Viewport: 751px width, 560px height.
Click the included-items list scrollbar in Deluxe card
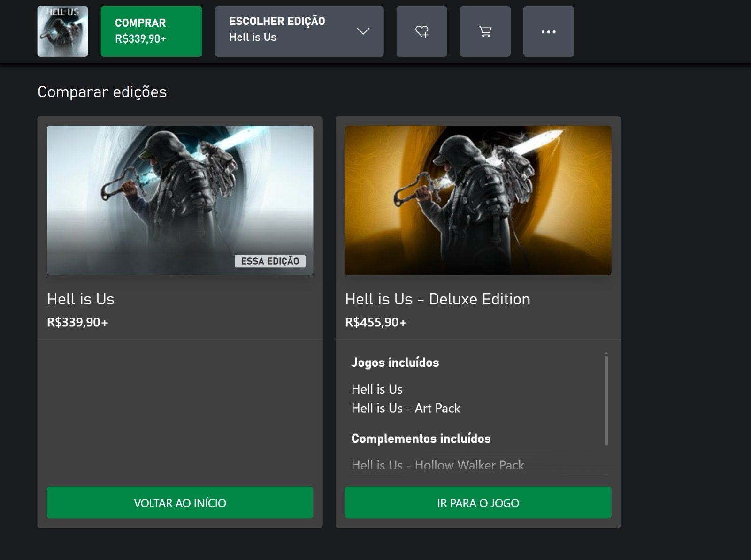606,401
